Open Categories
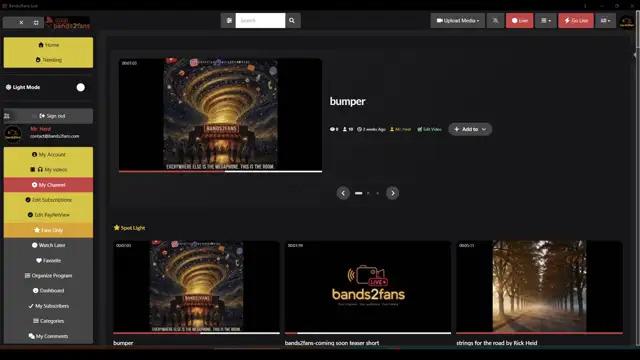The width and height of the screenshot is (640, 360). coord(48,321)
